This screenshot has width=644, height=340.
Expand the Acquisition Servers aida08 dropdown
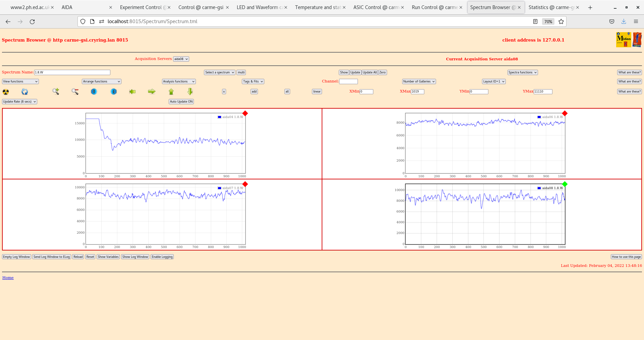click(181, 59)
